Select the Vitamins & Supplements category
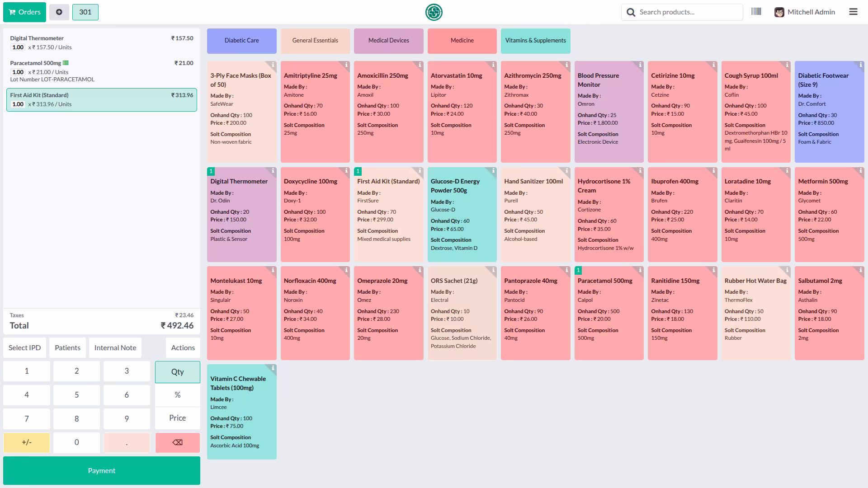The image size is (868, 488). pos(536,41)
